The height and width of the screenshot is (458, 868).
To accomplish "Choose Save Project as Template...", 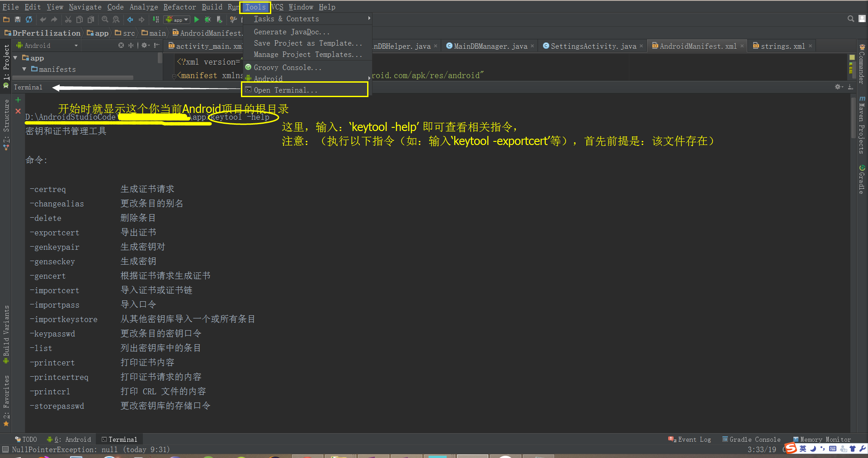I will (x=307, y=43).
